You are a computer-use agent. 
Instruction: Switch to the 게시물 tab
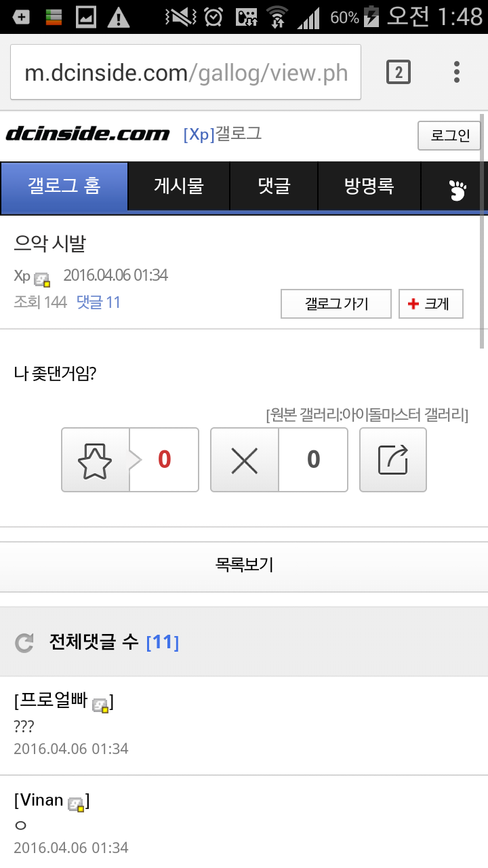pos(179,186)
